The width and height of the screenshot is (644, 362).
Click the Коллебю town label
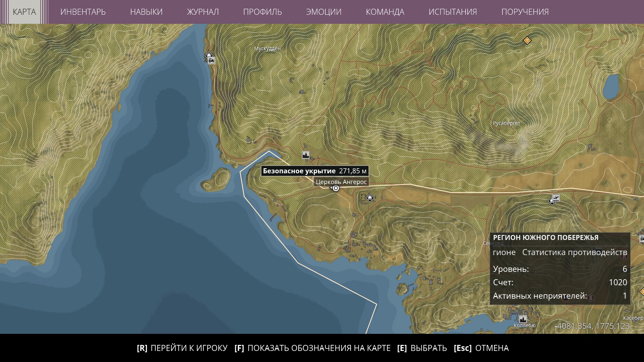click(525, 325)
